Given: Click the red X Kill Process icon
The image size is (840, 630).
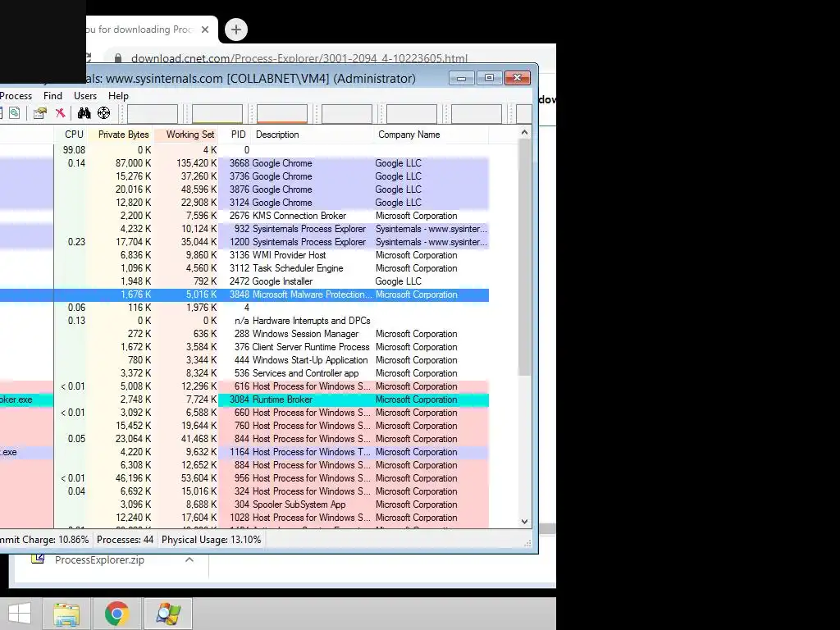Looking at the screenshot, I should [61, 113].
